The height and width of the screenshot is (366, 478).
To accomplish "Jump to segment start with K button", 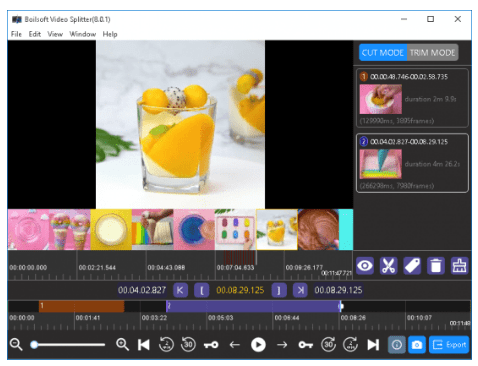I will click(180, 290).
